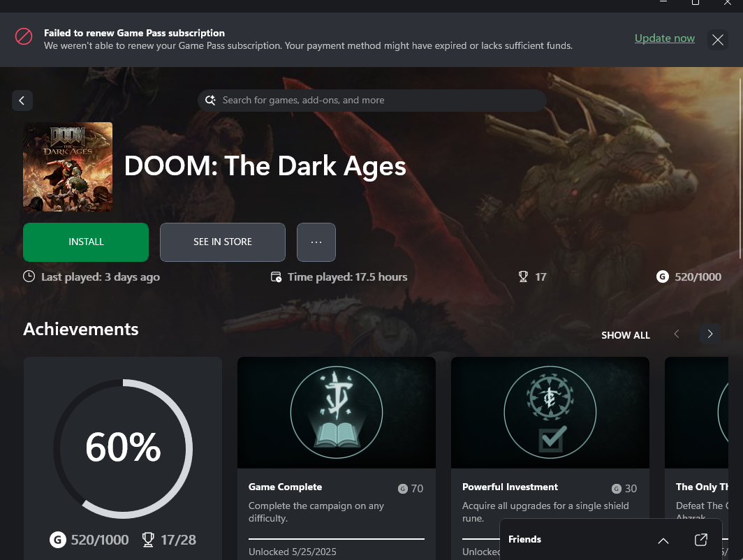Click the 60% achievement progress ring

point(123,448)
